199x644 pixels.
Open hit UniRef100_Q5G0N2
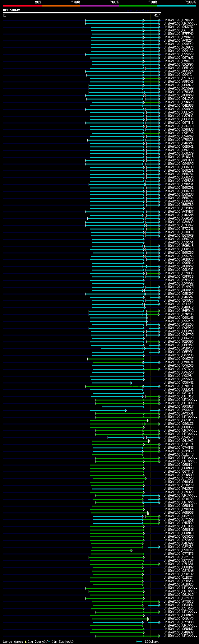pos(178,382)
